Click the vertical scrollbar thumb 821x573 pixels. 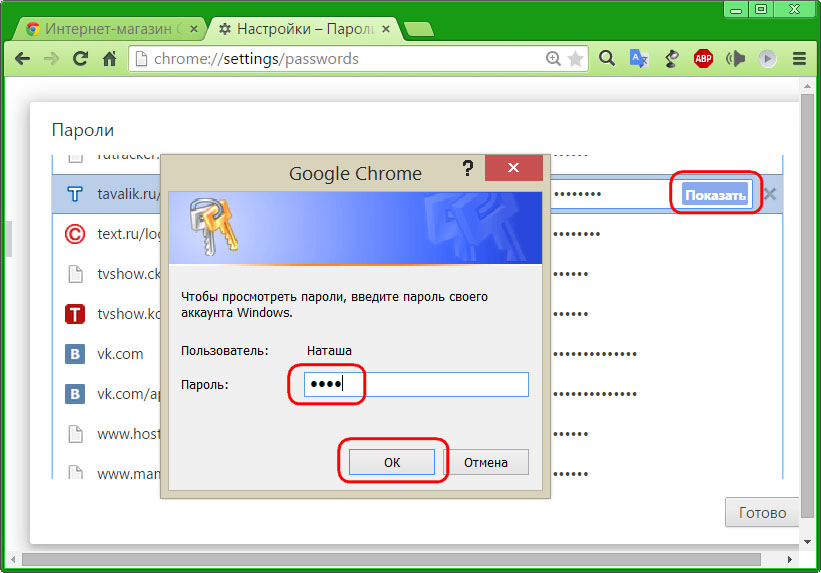tap(807, 306)
